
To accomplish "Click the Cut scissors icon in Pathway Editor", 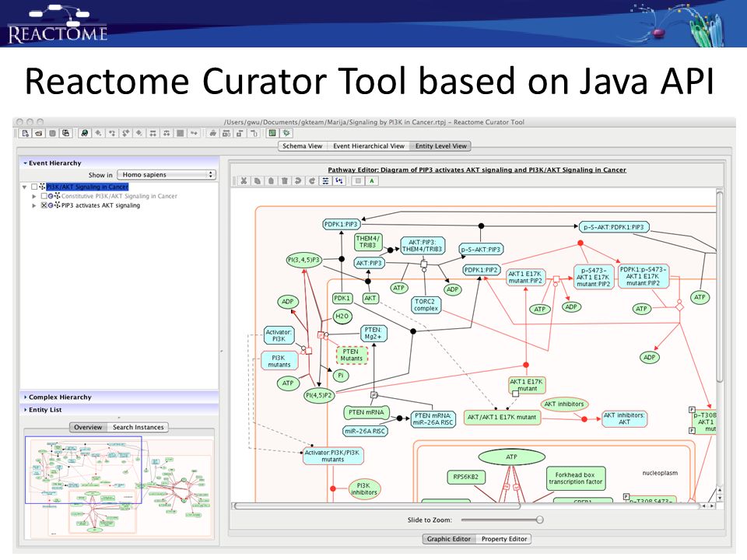I will (x=244, y=181).
